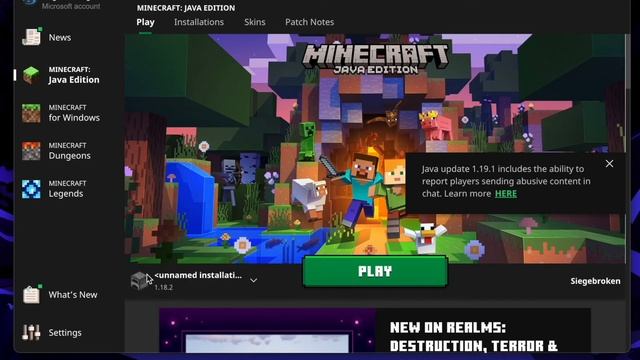Select unnamed installation 1.18.2 selector
640x360 pixels.
click(x=194, y=281)
